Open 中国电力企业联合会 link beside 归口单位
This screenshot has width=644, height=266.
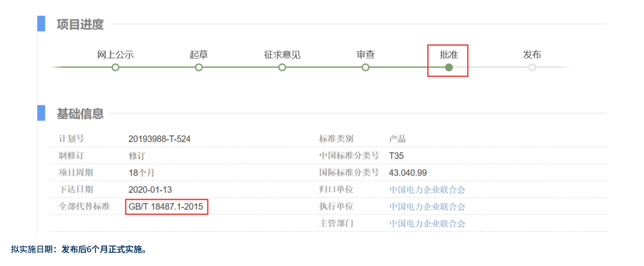[427, 190]
